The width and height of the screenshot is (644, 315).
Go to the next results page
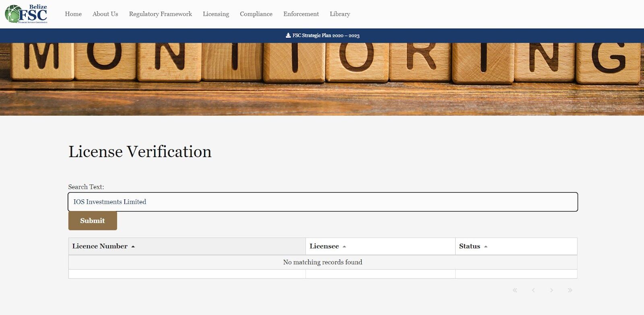tap(551, 290)
